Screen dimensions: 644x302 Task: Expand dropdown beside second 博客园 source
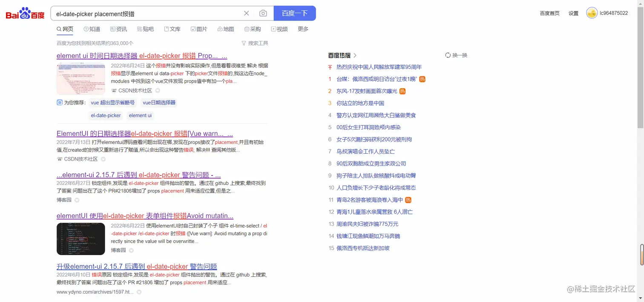click(x=131, y=250)
